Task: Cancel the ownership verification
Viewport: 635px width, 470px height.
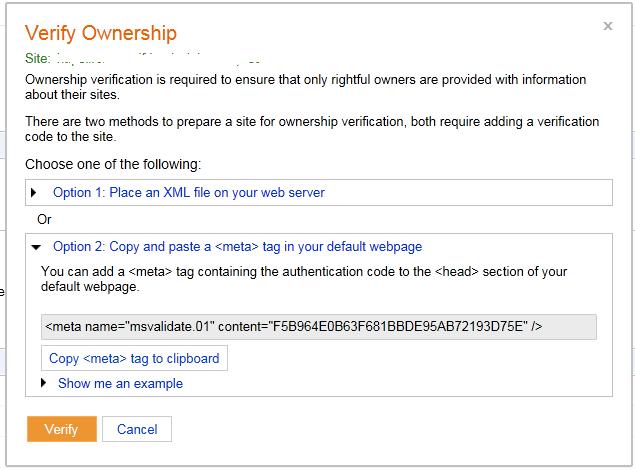Action: click(137, 429)
